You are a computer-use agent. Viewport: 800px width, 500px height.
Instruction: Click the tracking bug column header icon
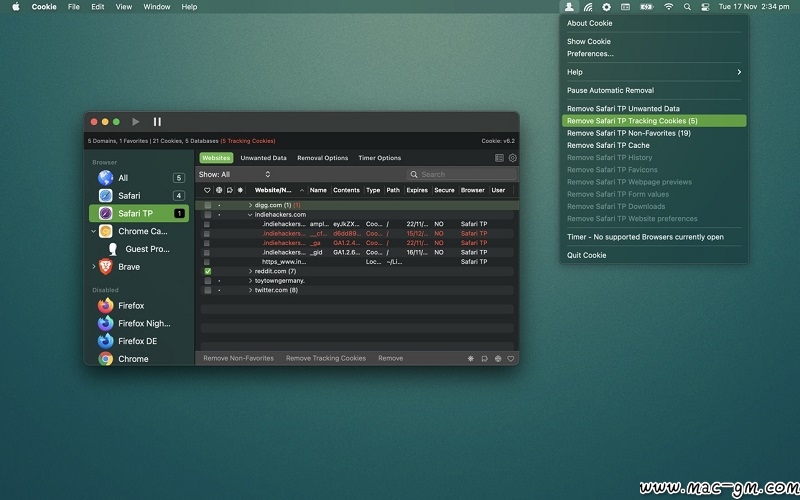pyautogui.click(x=240, y=190)
